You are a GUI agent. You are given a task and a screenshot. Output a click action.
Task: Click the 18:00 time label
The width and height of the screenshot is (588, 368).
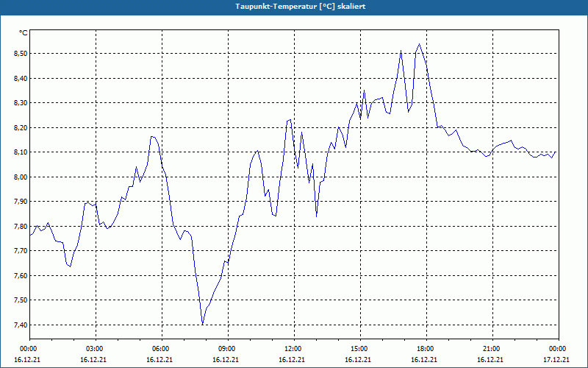click(424, 349)
